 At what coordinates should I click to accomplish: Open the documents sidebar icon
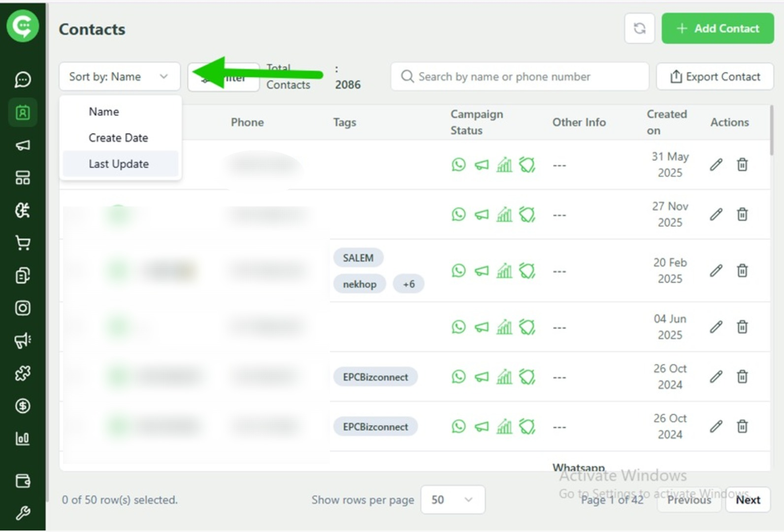(x=23, y=275)
